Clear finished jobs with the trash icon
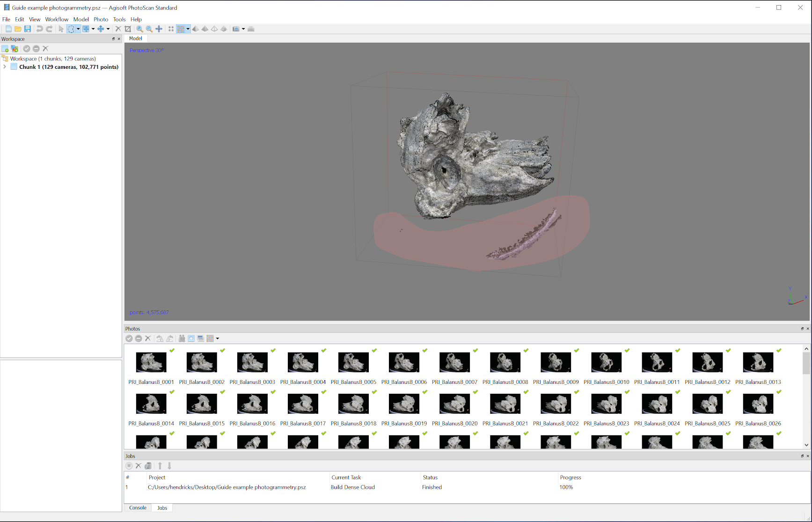812x522 pixels. click(x=148, y=466)
